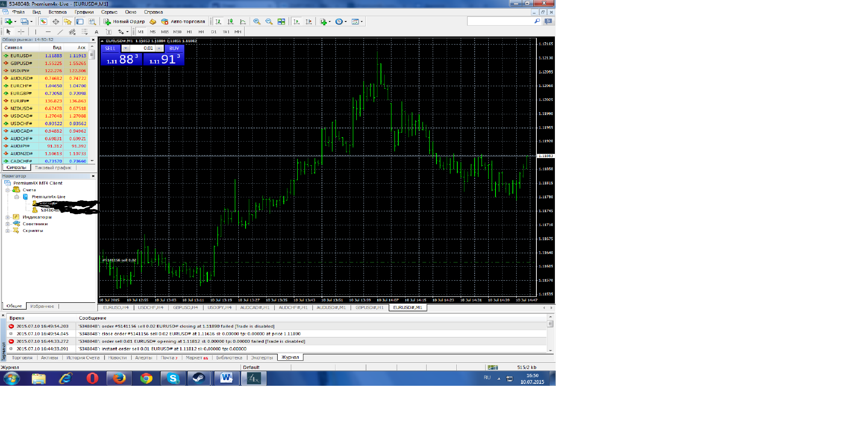This screenshot has height=446, width=868.
Task: Expand the Советники tree node
Action: 7,224
